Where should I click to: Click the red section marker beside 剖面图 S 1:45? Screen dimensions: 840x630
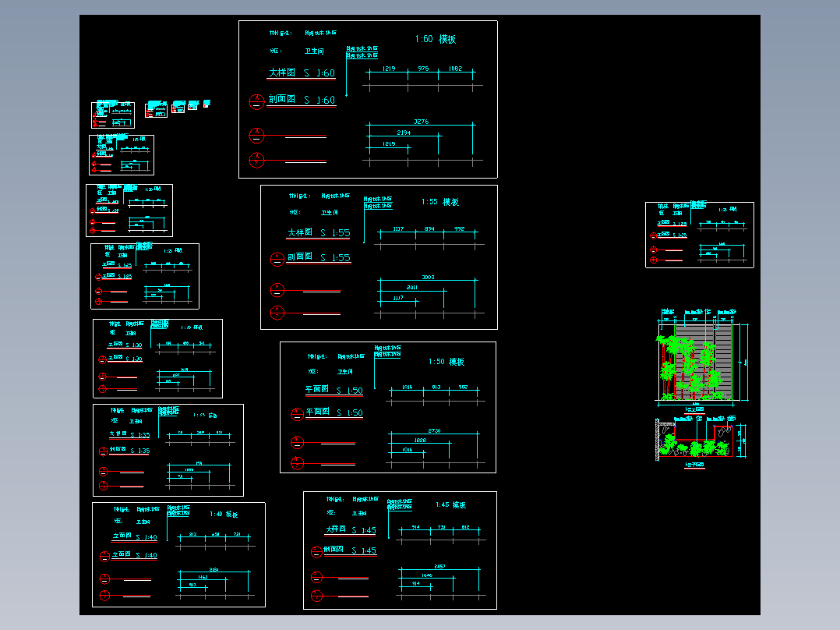pyautogui.click(x=316, y=552)
